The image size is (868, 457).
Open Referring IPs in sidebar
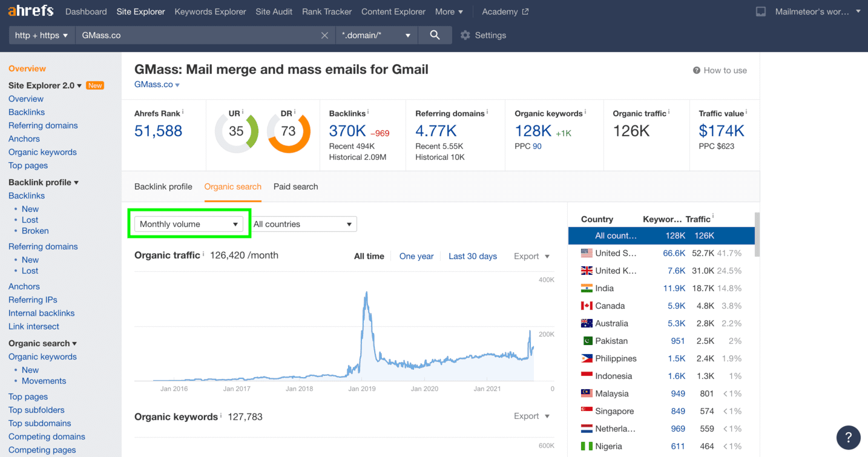pos(33,300)
